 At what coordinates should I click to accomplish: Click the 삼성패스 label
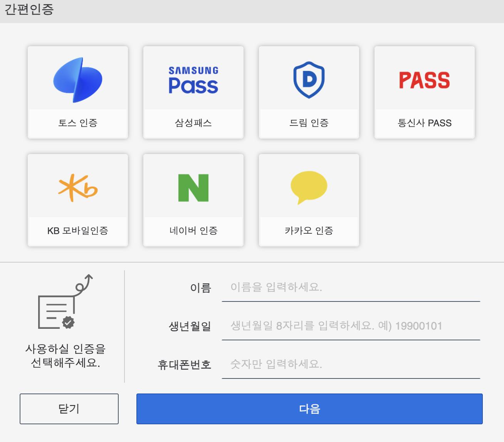(x=193, y=123)
